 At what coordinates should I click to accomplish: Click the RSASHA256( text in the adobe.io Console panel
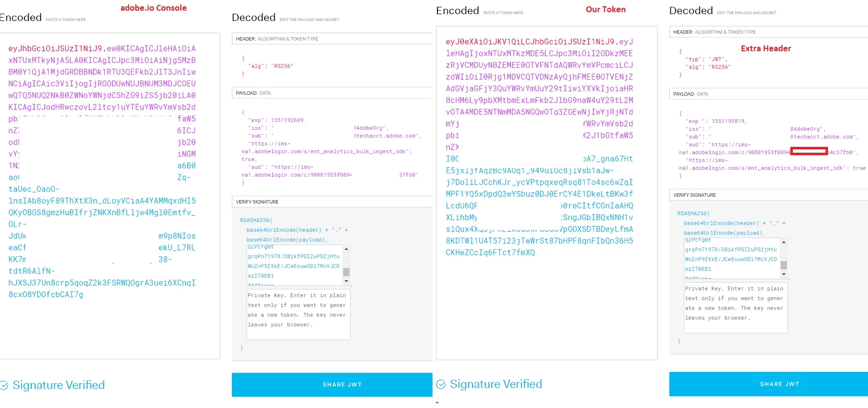point(256,220)
